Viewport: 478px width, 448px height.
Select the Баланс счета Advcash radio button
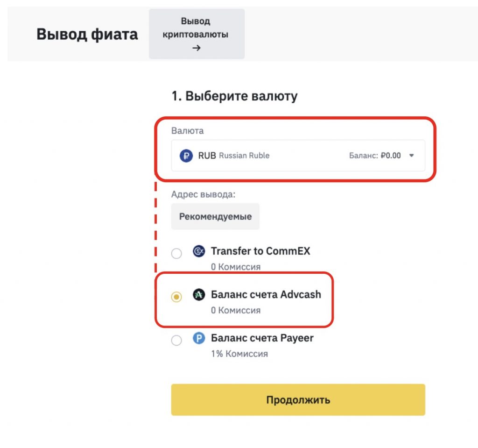(x=176, y=297)
